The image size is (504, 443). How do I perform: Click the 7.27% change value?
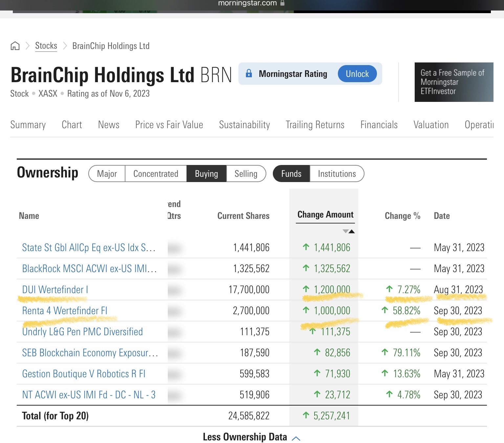point(409,290)
